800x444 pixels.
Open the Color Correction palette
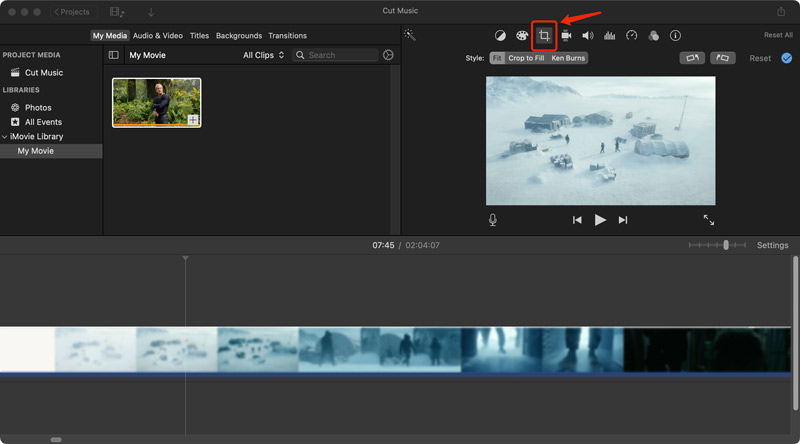[521, 35]
